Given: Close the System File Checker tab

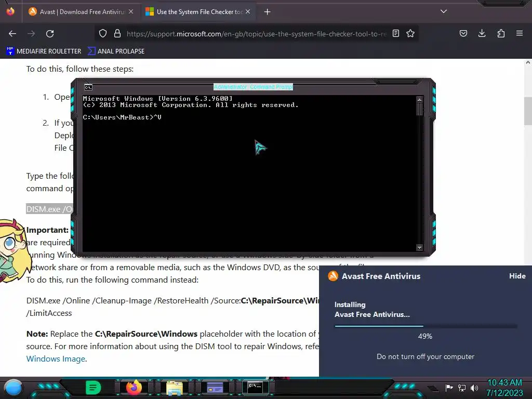Looking at the screenshot, I should coord(248,11).
